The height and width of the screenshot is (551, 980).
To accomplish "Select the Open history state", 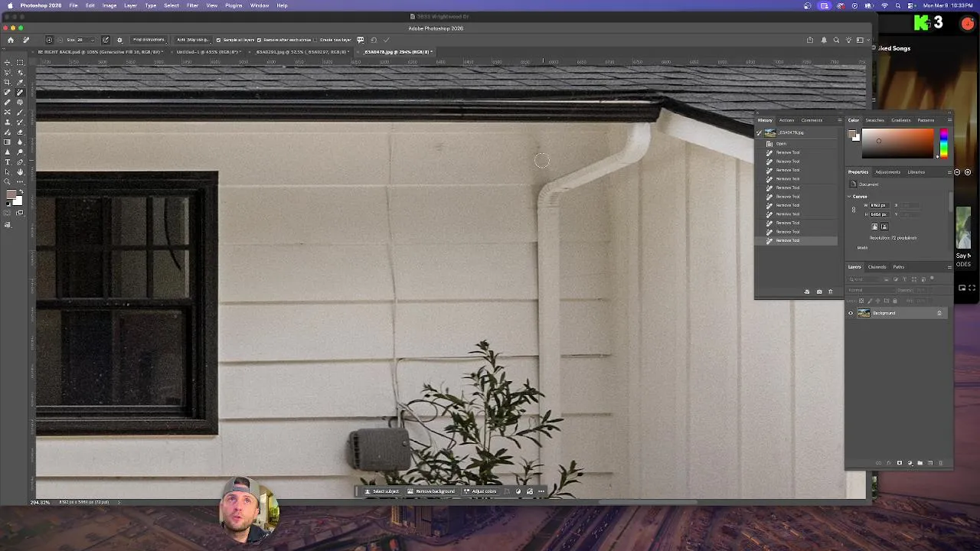I will coord(781,144).
